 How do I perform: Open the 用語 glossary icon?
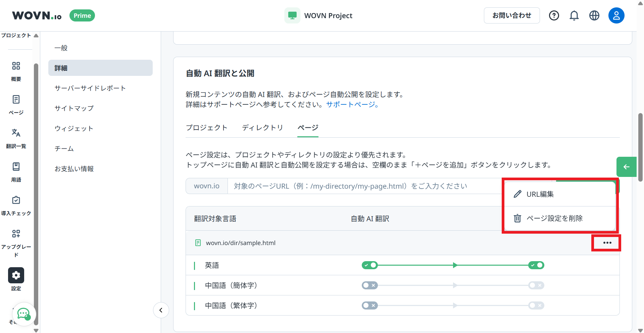16,166
